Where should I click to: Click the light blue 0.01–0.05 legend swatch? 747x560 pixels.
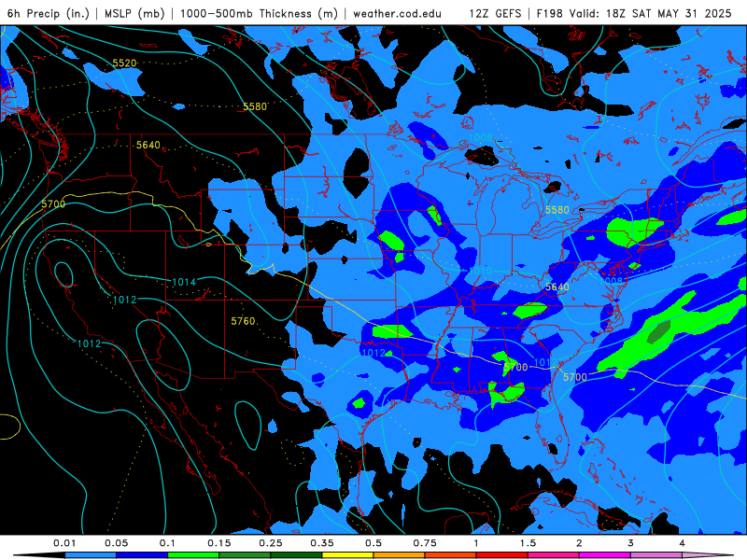[91, 555]
